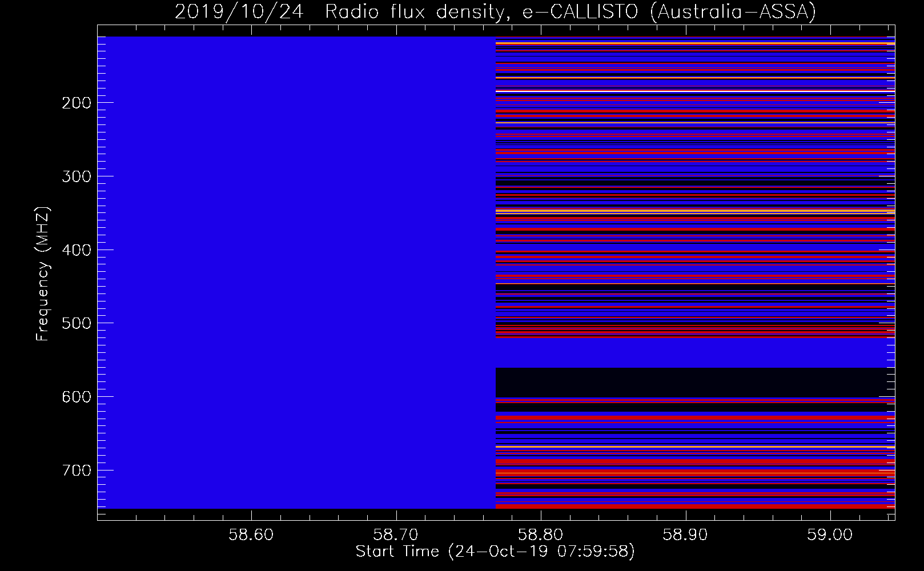Click the 700 frequency tick label
Viewport: 924px width, 571px height.
[77, 470]
